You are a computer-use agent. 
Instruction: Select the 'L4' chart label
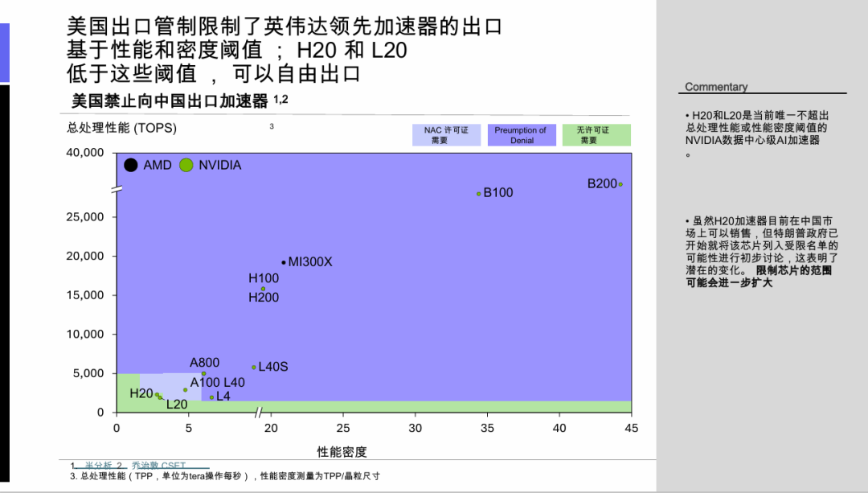223,396
